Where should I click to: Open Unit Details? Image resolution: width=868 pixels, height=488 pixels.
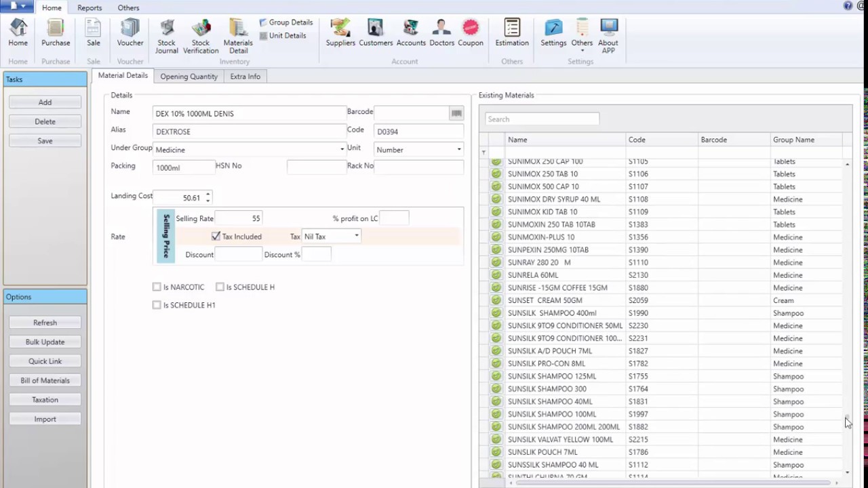283,35
